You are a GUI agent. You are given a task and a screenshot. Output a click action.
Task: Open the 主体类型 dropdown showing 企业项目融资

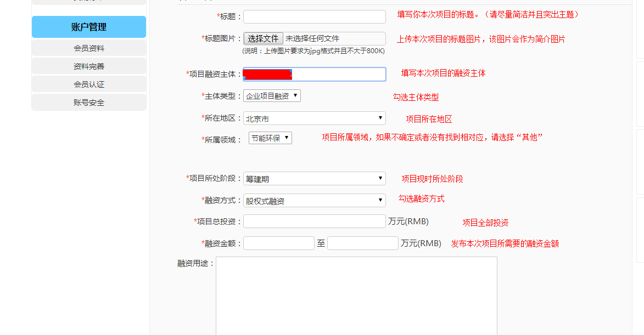point(272,95)
